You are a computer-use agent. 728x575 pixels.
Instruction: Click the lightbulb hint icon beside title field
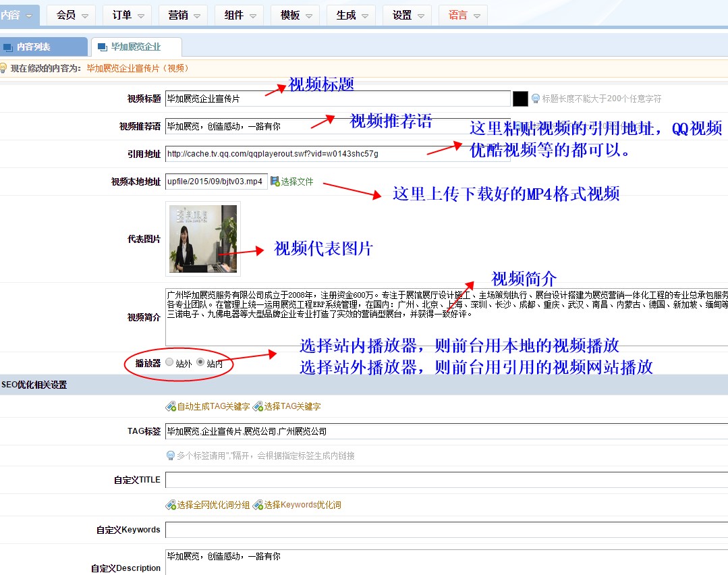[536, 99]
